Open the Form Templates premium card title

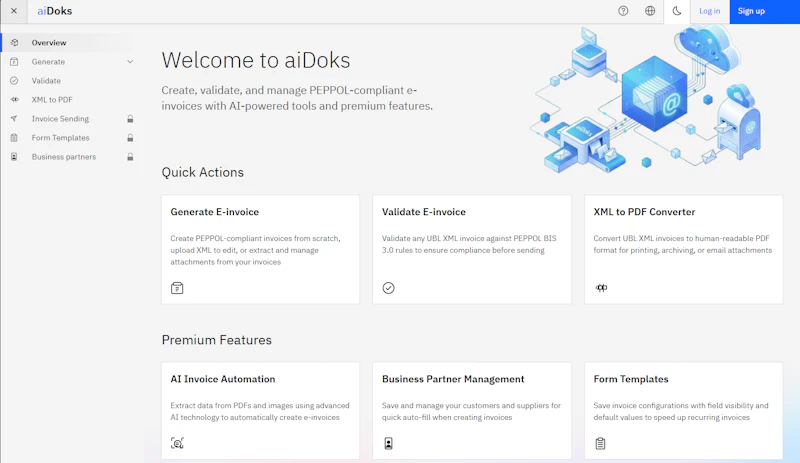pos(631,379)
